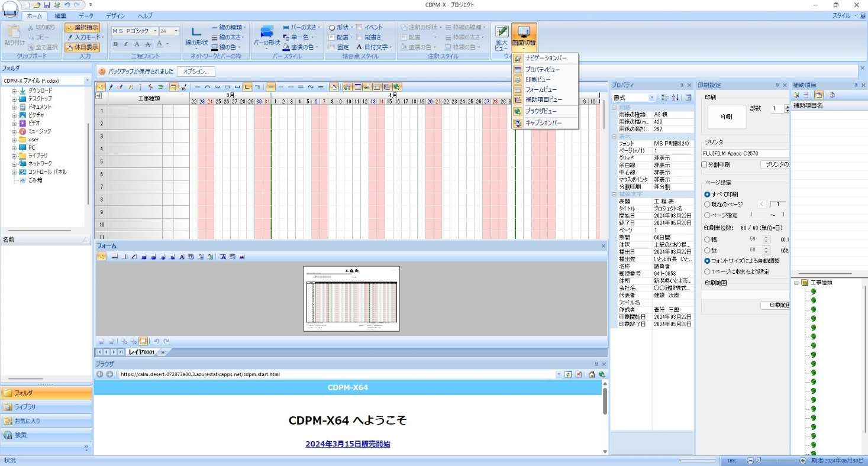Click the text 'A' tool in フォーム toolbar

(182, 257)
